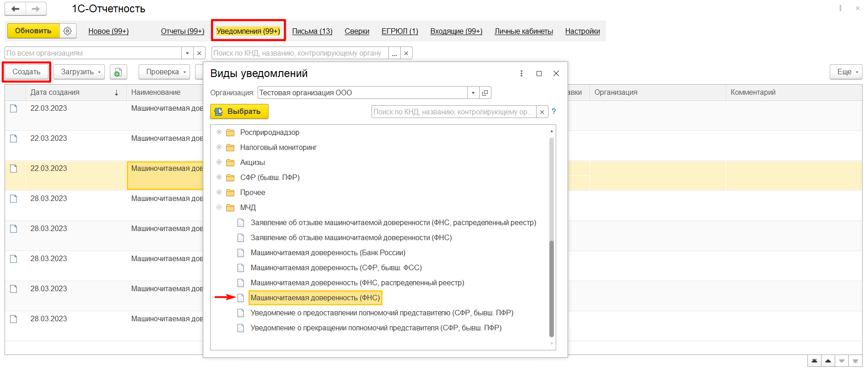The width and height of the screenshot is (868, 370).
Task: Click document icon in first 22.03.2023 row
Action: click(14, 108)
